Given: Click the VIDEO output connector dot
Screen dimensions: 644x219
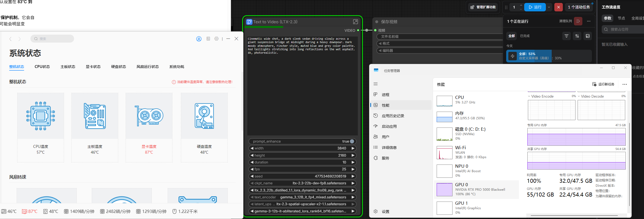Looking at the screenshot, I should (358, 30).
